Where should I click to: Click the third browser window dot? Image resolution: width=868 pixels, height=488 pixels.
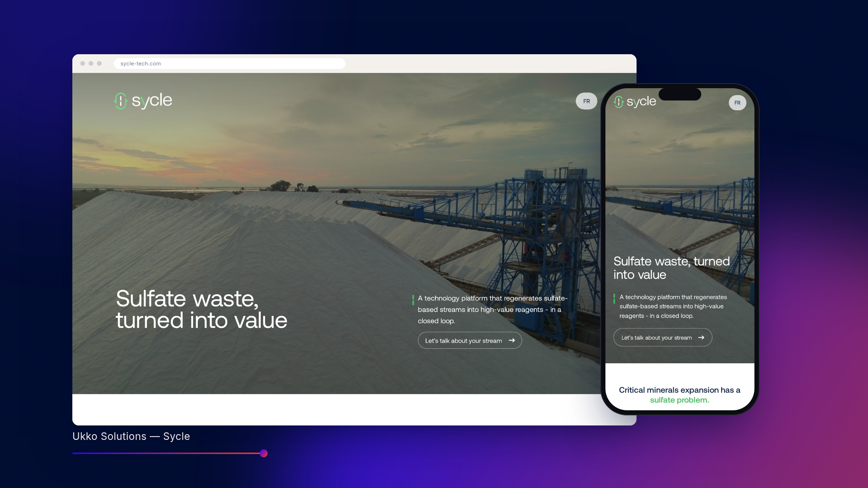(x=99, y=64)
